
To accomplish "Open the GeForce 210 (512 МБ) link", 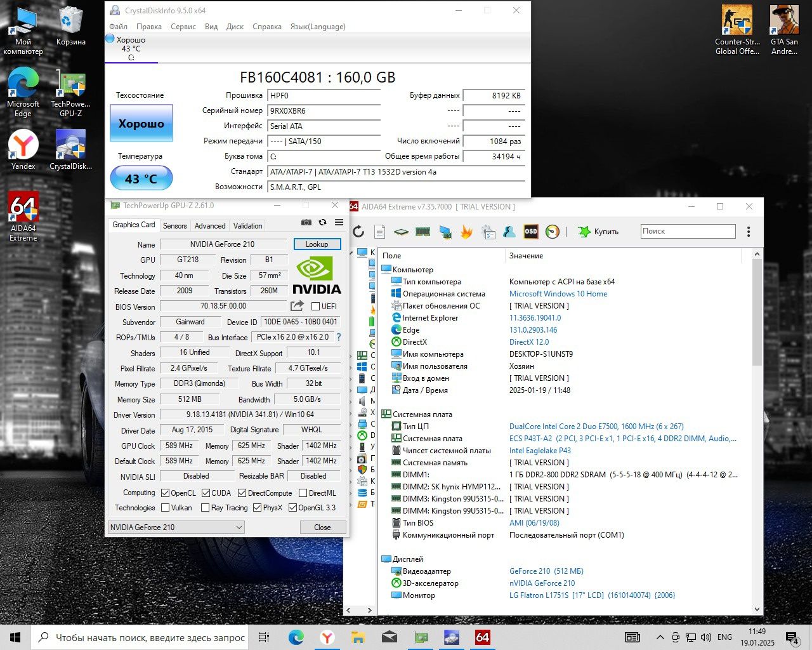I will tap(546, 571).
